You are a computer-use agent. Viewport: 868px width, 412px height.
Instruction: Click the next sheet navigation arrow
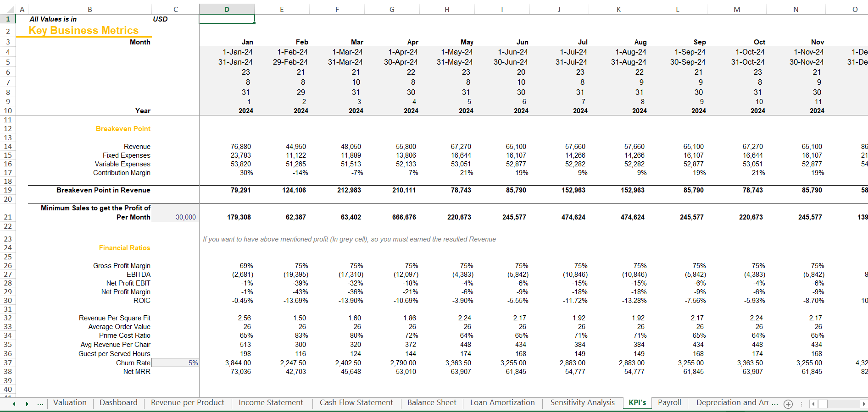click(27, 404)
